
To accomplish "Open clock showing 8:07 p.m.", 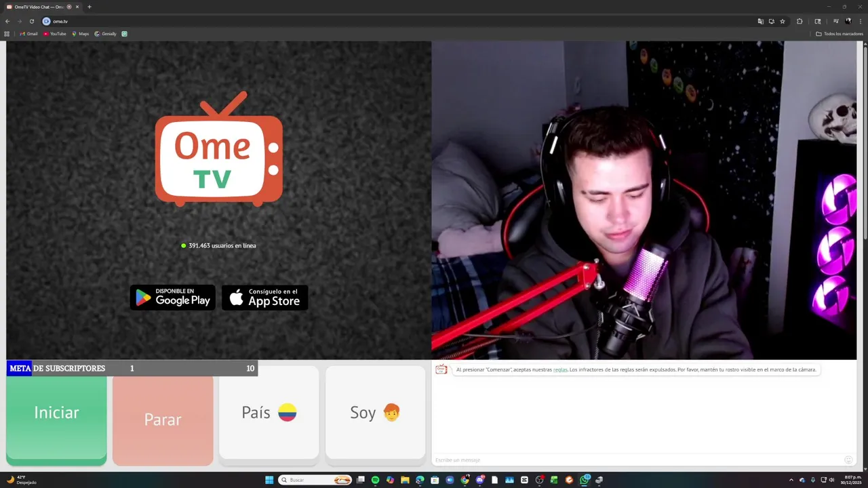I will point(850,480).
